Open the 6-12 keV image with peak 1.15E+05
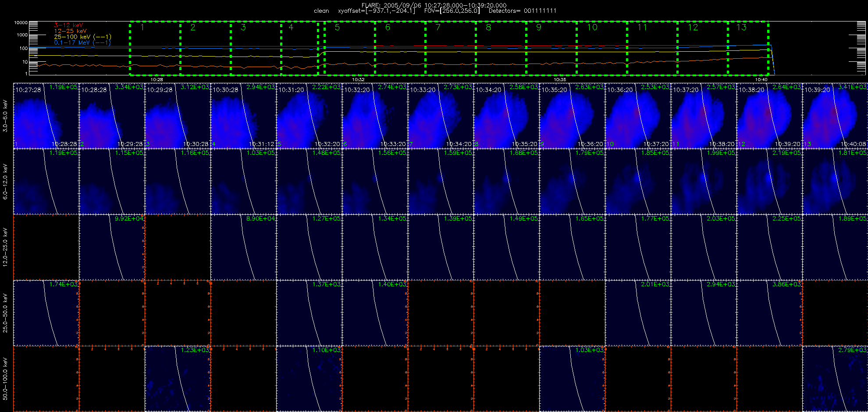Image resolution: width=868 pixels, height=412 pixels. click(112, 181)
